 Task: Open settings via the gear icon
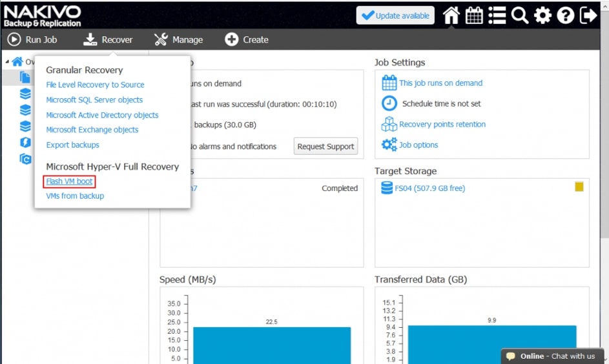tap(542, 15)
